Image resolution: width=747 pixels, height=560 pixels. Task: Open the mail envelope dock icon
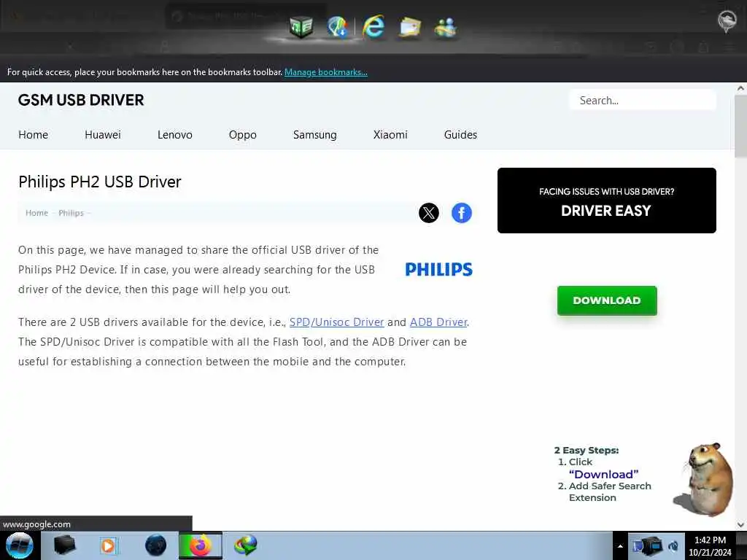[410, 27]
